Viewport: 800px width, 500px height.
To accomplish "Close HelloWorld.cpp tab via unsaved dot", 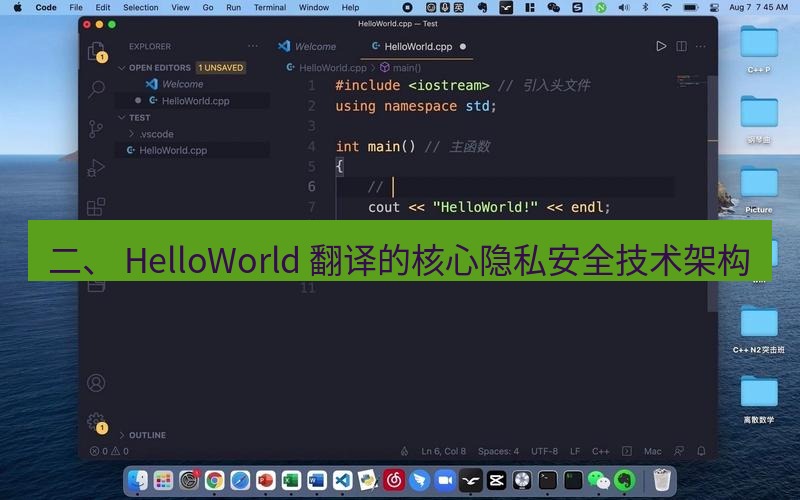I will pos(463,46).
